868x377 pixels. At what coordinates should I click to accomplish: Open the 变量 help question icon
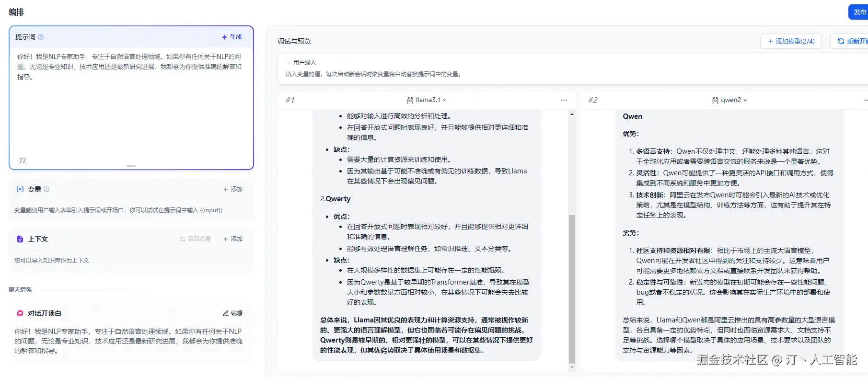46,189
